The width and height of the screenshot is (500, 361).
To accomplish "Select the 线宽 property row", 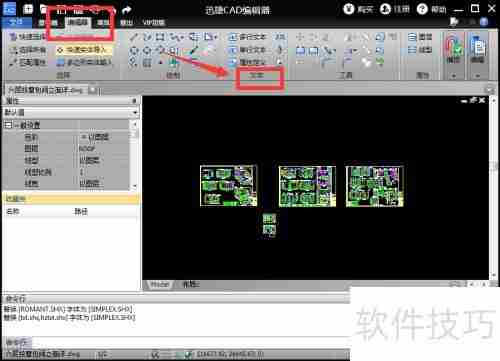I will [66, 183].
